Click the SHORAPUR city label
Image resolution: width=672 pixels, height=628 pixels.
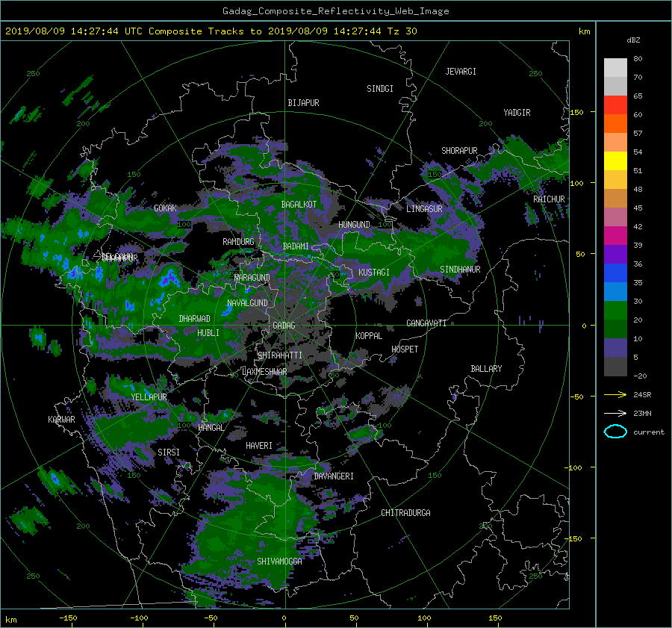[459, 151]
